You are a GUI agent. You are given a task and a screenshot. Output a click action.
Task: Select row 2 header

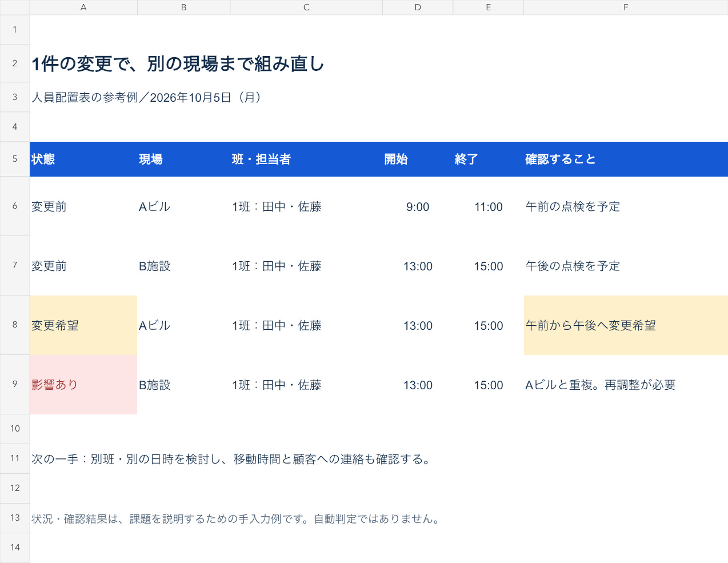15,63
